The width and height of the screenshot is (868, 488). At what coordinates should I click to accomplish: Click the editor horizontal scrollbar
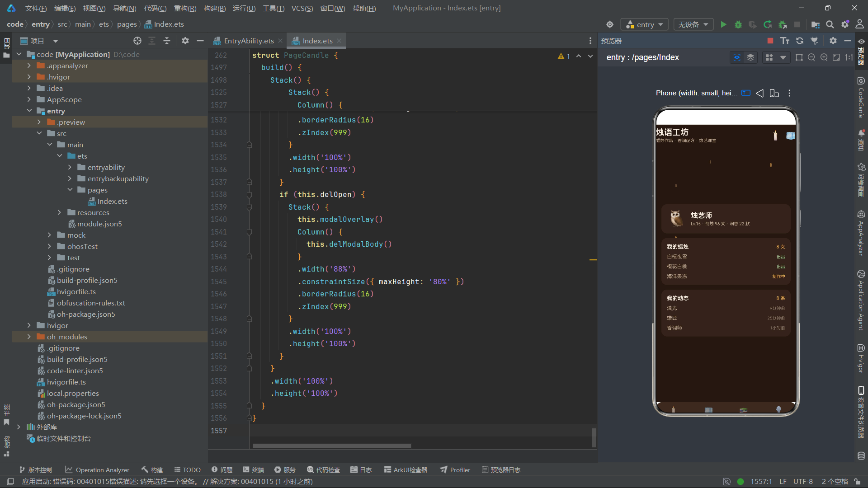coord(332,446)
